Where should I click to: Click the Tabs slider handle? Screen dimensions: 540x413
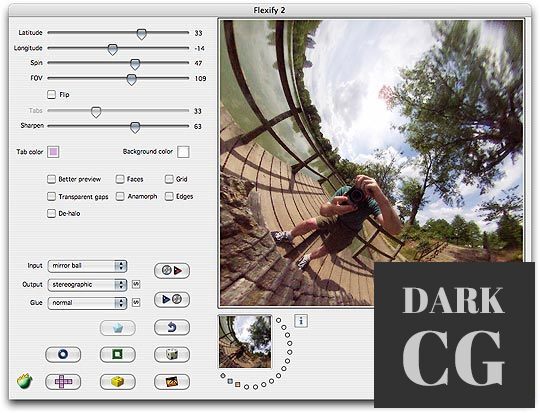point(96,112)
